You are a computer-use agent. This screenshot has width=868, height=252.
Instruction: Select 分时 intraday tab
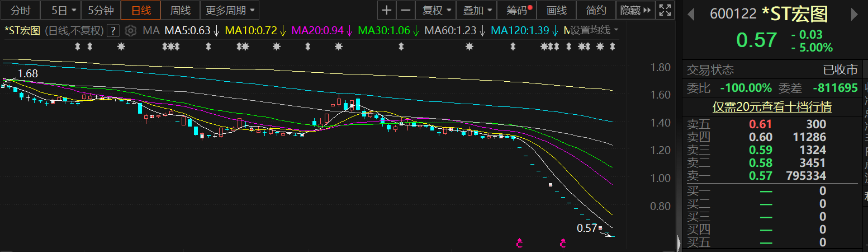click(20, 10)
